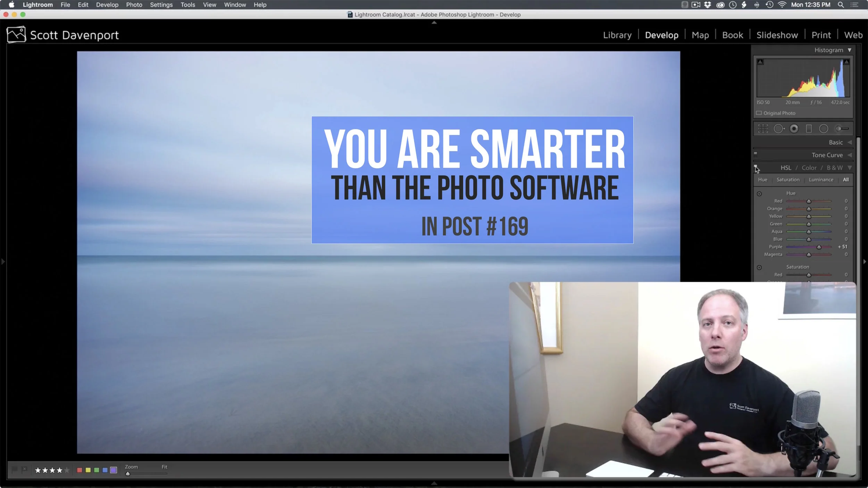Select the Adjustment Brush tool
The height and width of the screenshot is (488, 868).
click(842, 129)
